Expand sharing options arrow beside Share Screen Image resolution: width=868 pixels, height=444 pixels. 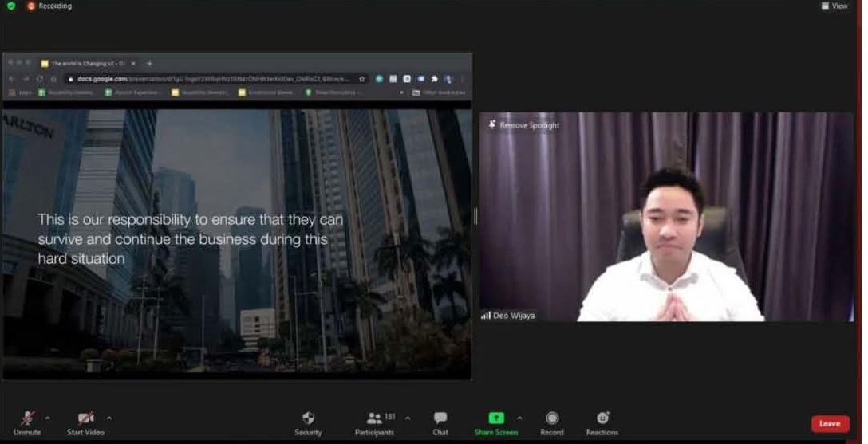click(519, 418)
